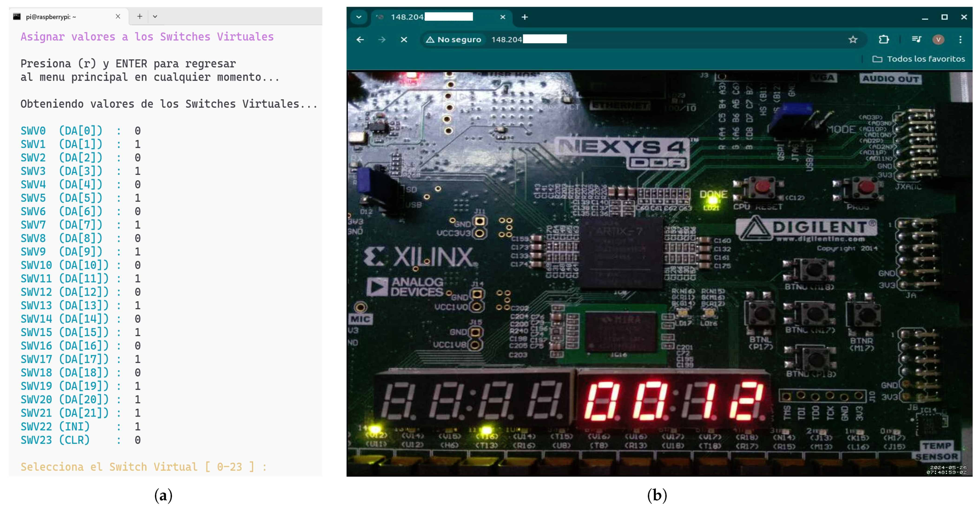Open the browser extensions puzzle icon
Viewport: 980px width, 508px height.
coord(883,39)
